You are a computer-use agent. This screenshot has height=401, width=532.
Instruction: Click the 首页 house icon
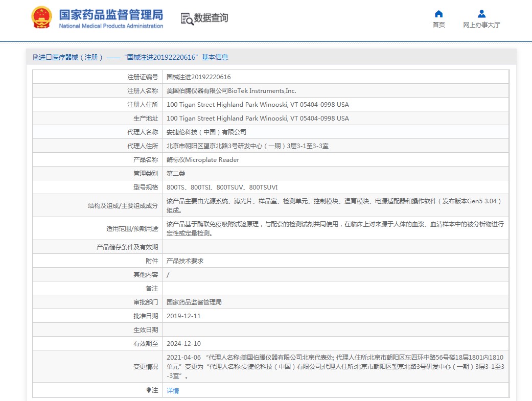pyautogui.click(x=438, y=14)
